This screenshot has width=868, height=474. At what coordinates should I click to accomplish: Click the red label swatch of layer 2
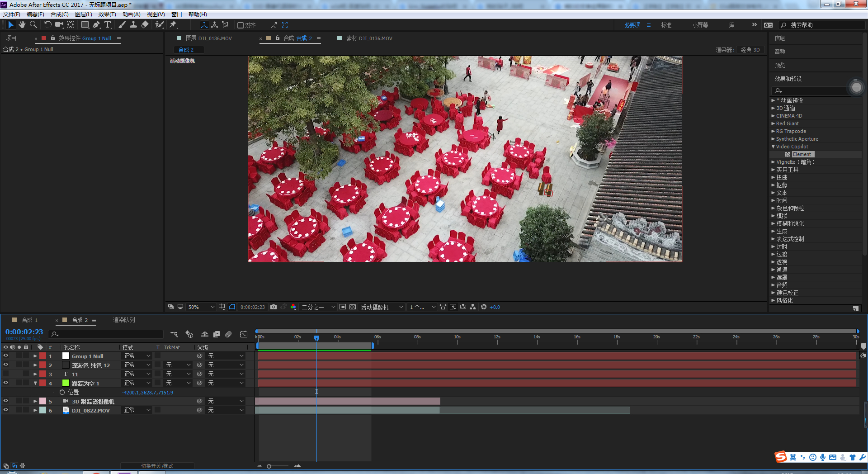[43, 365]
